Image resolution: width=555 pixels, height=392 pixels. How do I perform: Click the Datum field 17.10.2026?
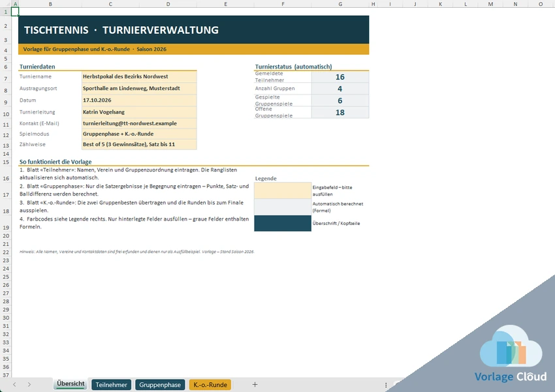tap(139, 100)
